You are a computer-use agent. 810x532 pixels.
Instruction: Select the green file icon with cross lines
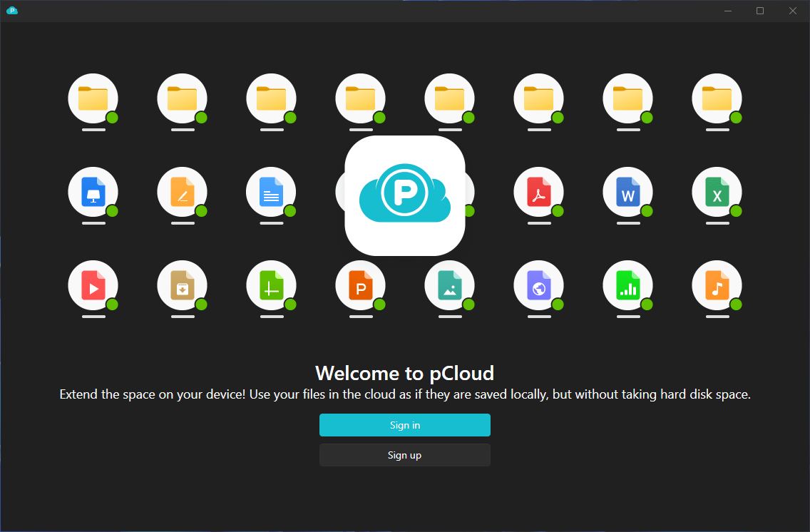point(271,286)
